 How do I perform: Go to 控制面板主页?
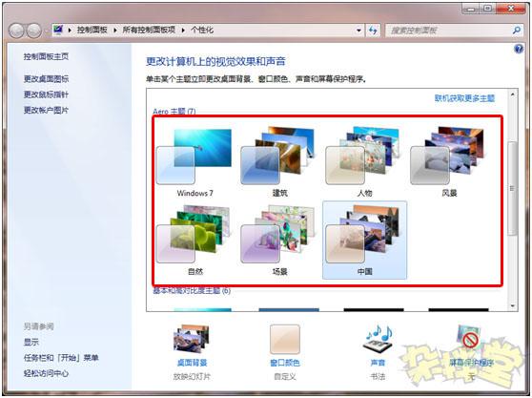coord(46,56)
